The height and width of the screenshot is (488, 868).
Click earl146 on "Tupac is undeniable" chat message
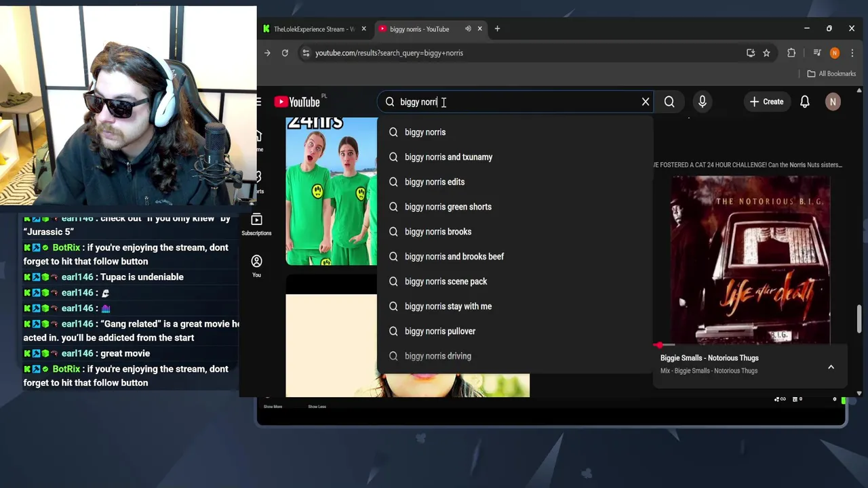click(77, 277)
